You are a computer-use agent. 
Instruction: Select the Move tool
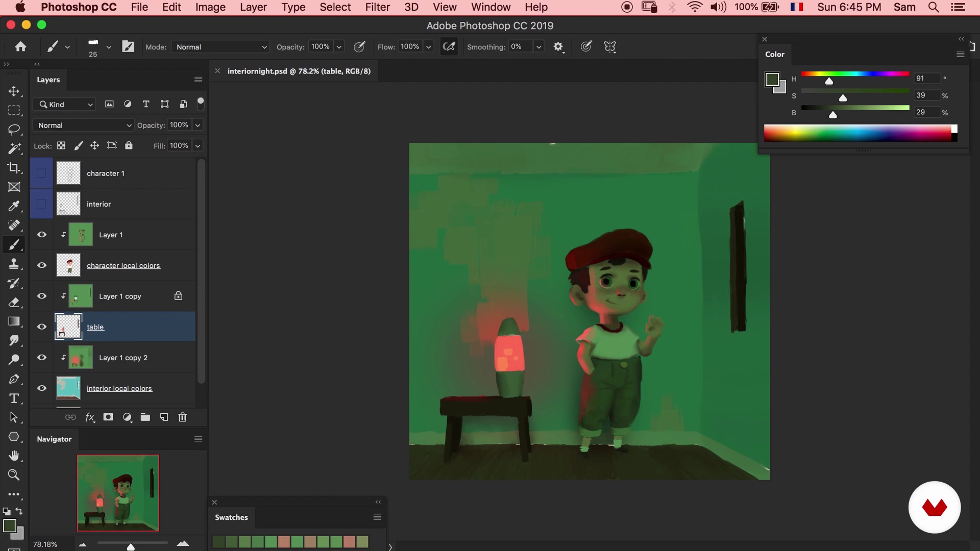[14, 91]
